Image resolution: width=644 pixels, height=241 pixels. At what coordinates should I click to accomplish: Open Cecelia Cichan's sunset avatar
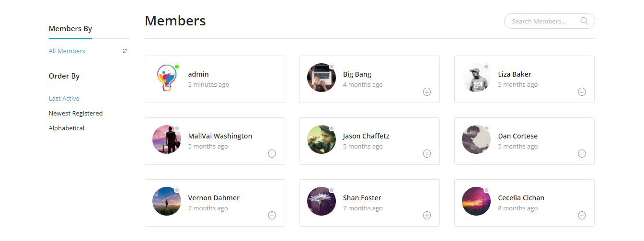pyautogui.click(x=476, y=201)
